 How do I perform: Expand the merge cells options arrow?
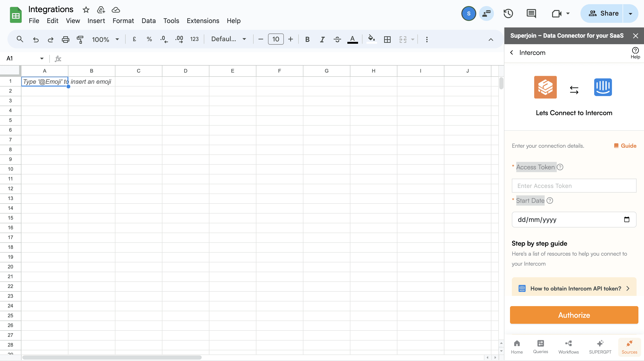click(413, 39)
